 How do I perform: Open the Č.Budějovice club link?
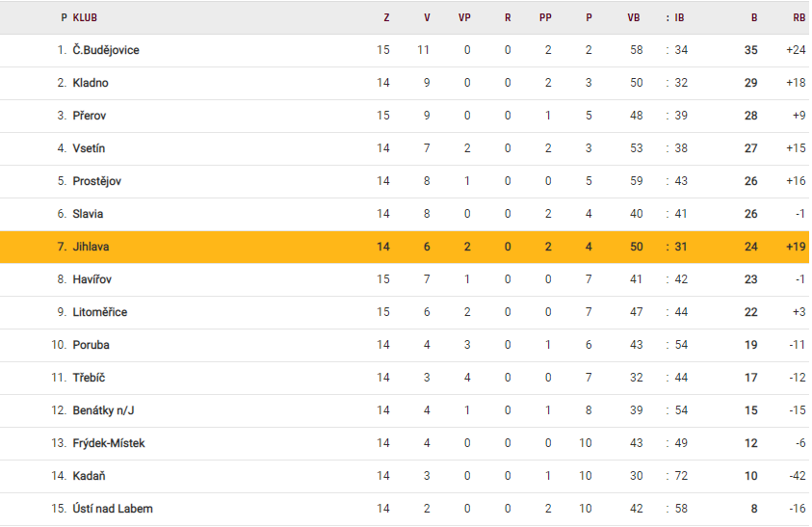click(x=105, y=50)
